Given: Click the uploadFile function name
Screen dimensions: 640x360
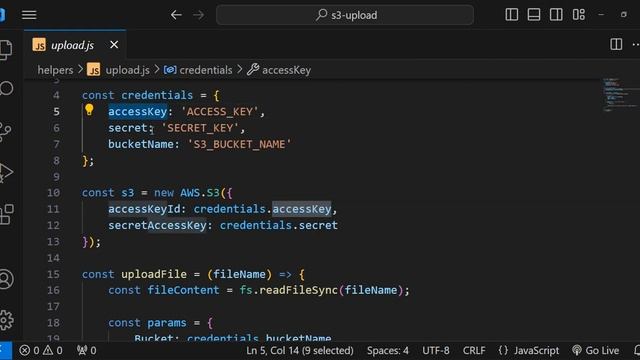Looking at the screenshot, I should pos(154,274).
